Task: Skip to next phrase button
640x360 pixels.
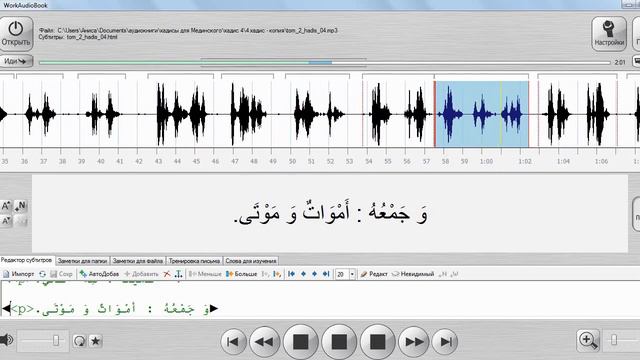Action: 445,342
